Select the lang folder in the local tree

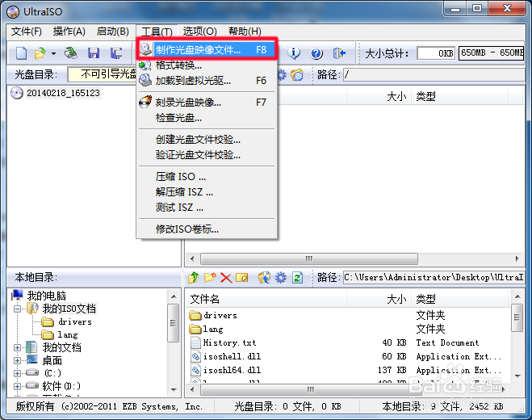[x=68, y=334]
